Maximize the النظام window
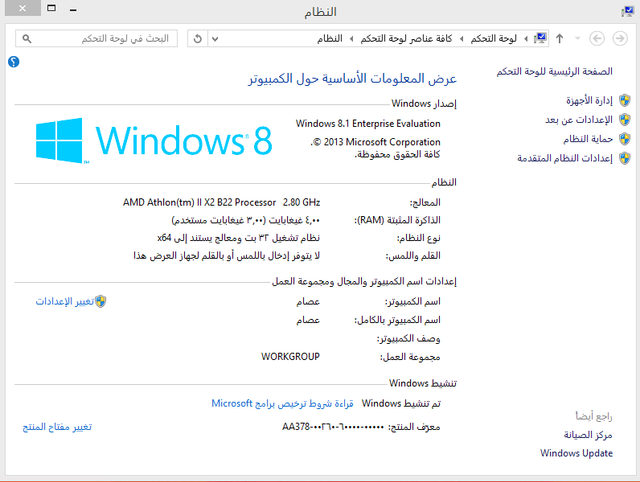The height and width of the screenshot is (482, 640). click(51, 8)
